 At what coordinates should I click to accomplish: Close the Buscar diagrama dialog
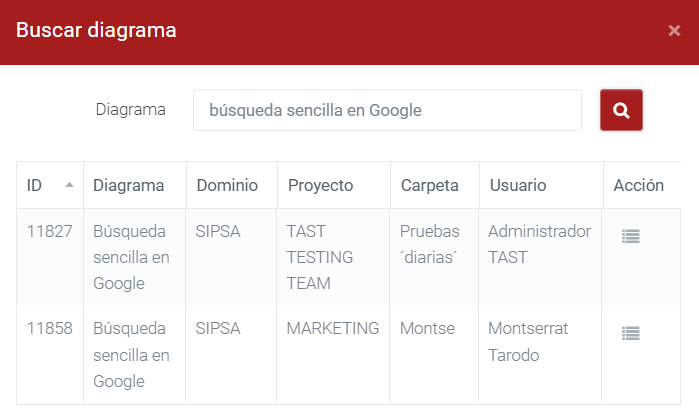pyautogui.click(x=674, y=31)
